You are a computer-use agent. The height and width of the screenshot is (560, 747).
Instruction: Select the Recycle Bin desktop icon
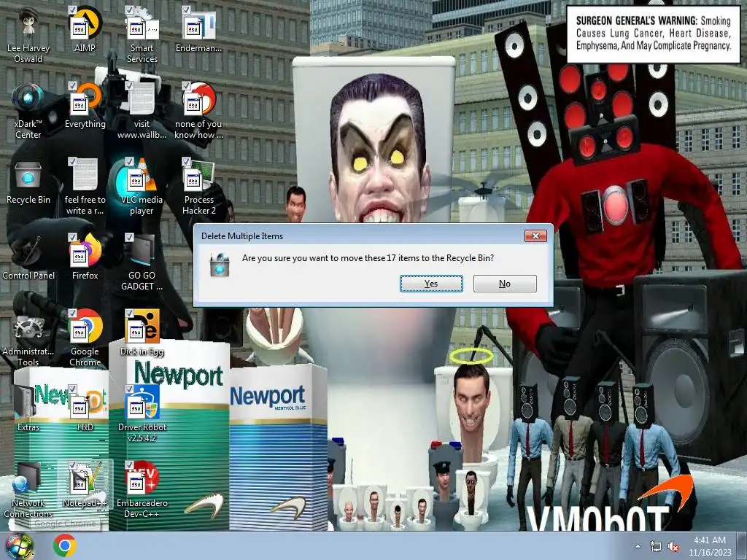(x=28, y=182)
